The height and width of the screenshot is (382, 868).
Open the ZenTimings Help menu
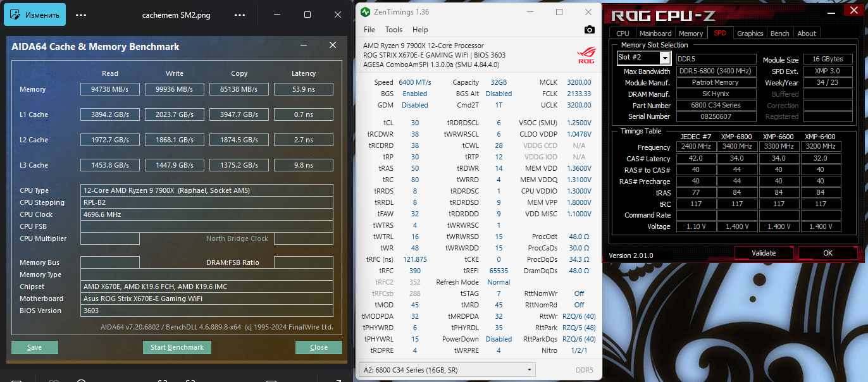coord(420,30)
